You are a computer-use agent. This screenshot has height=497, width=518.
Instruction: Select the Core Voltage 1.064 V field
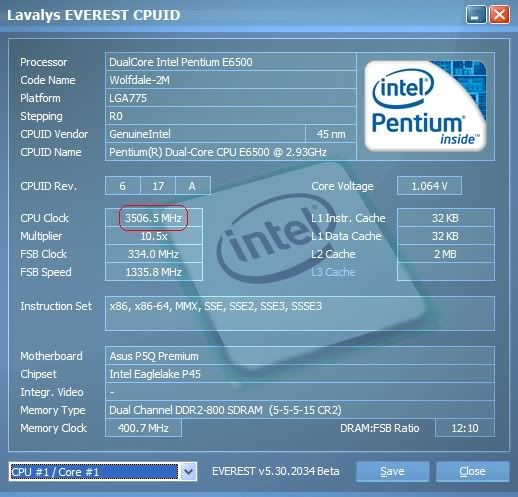(x=429, y=186)
